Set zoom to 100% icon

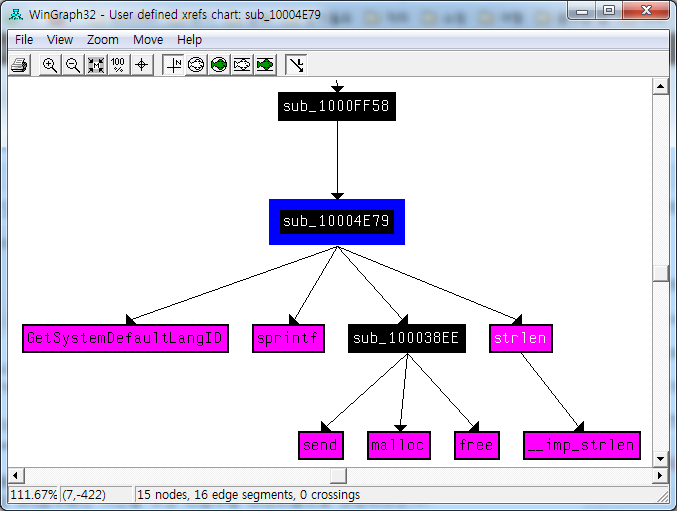point(118,65)
